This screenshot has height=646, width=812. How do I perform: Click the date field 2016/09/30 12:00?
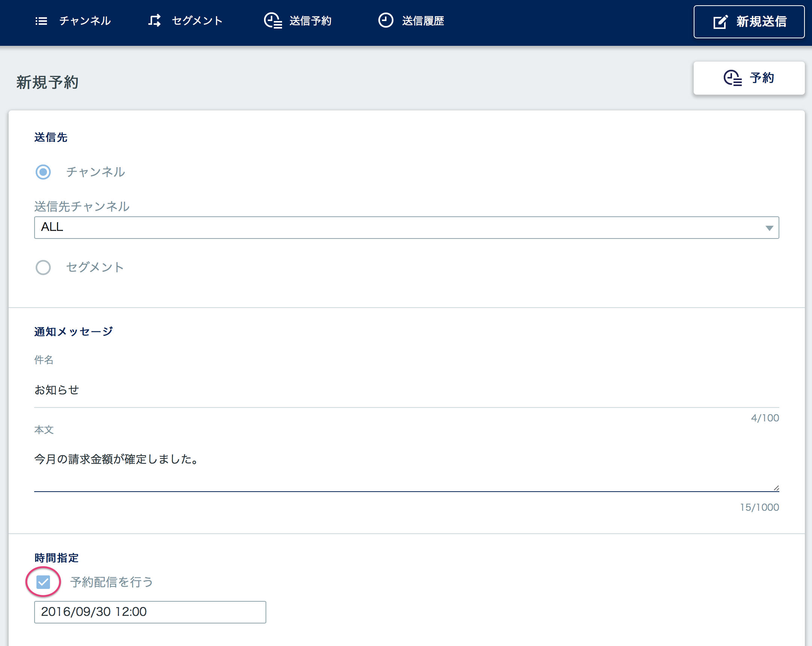150,612
